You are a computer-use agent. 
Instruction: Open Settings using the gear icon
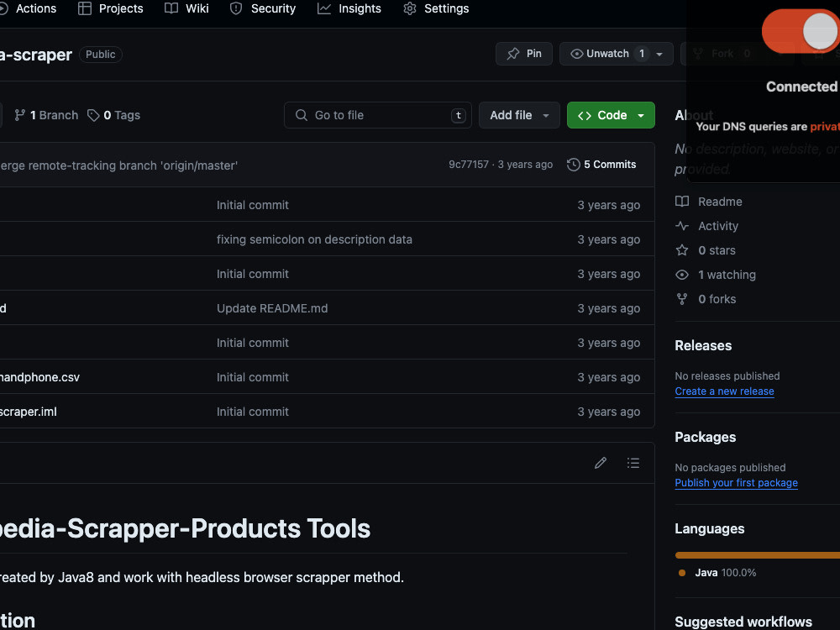(409, 8)
